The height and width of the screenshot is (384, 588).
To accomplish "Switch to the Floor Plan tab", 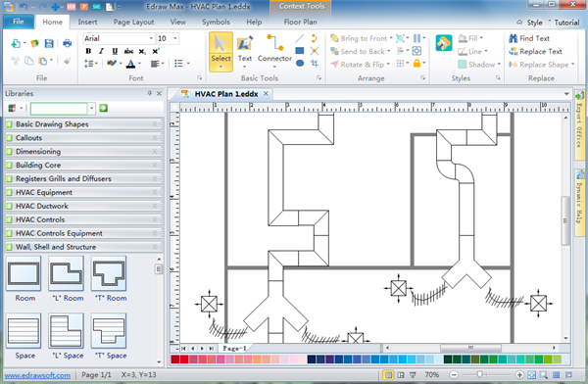I will [x=300, y=23].
